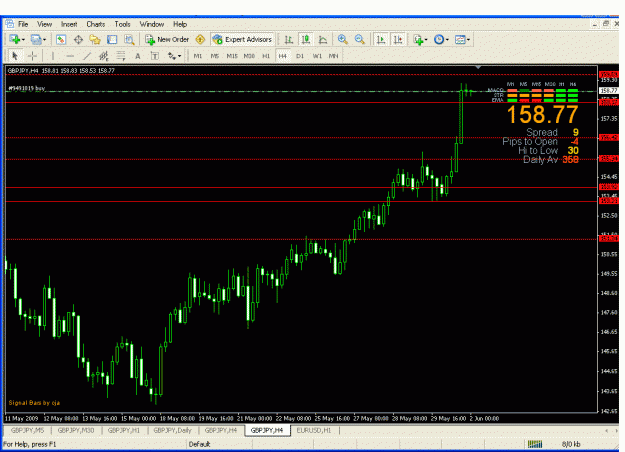Switch to the GBPJPY,M30 chart tab
The image size is (625, 452).
coord(76,430)
